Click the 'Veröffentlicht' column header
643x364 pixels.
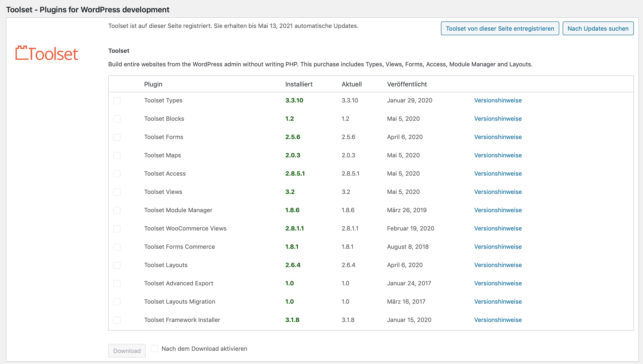407,84
